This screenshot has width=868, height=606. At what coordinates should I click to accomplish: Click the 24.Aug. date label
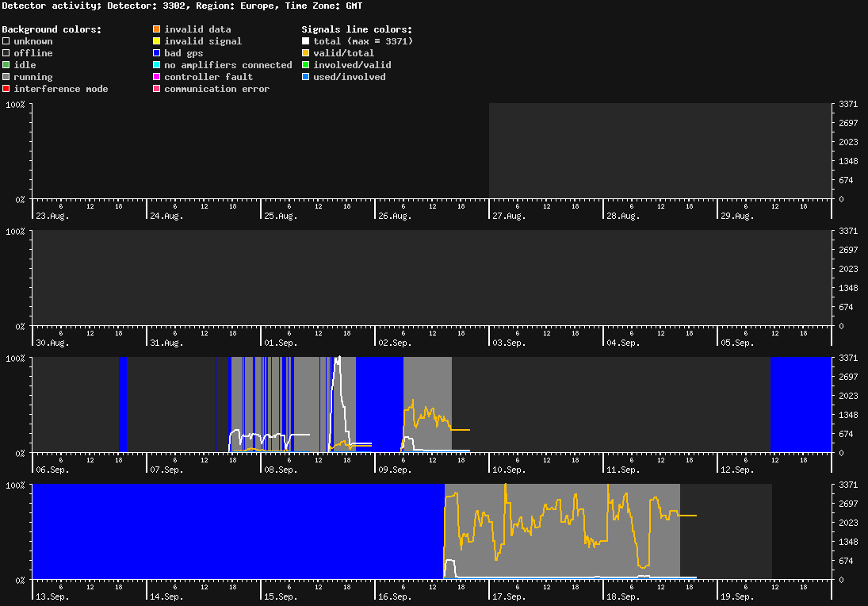click(x=166, y=216)
